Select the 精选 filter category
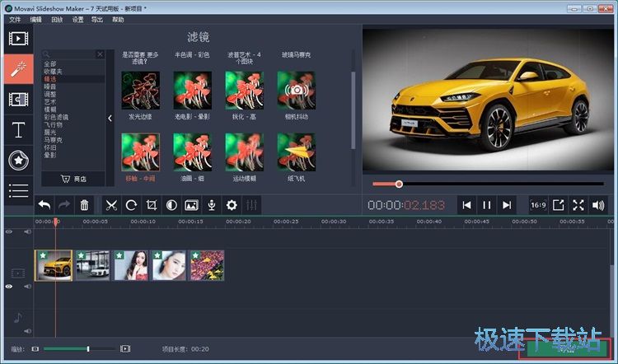 pos(50,79)
